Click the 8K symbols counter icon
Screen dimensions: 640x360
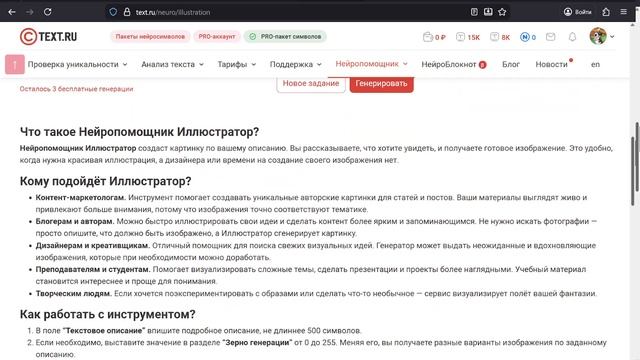point(500,37)
